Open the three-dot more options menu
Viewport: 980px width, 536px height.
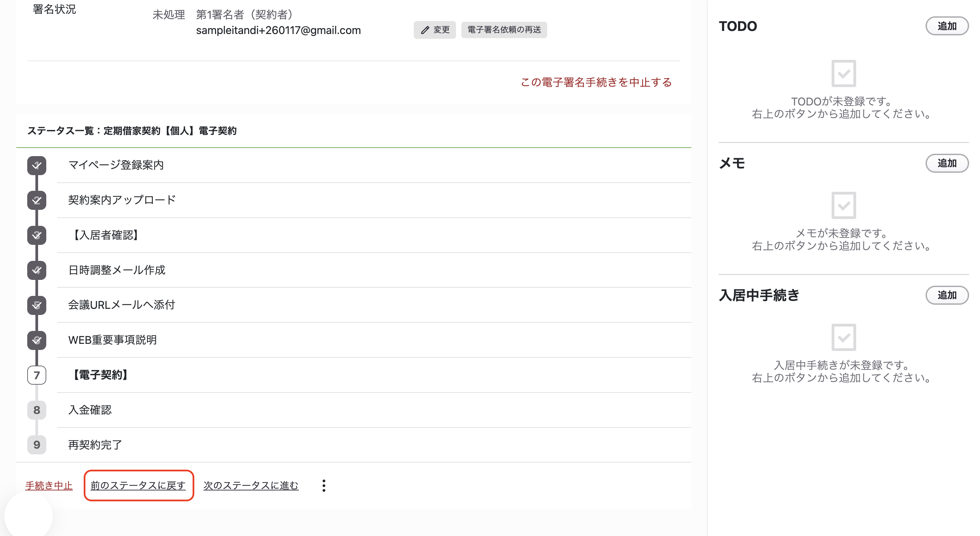(x=324, y=485)
